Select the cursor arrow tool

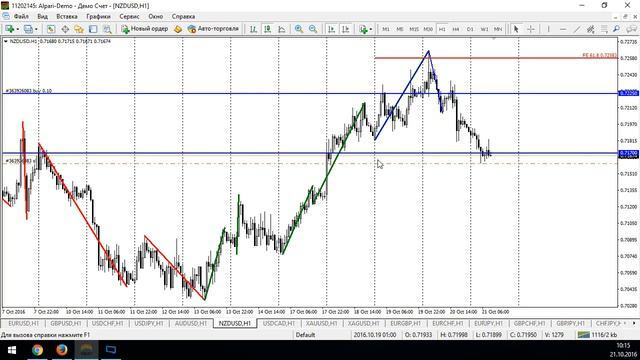[x=516, y=29]
